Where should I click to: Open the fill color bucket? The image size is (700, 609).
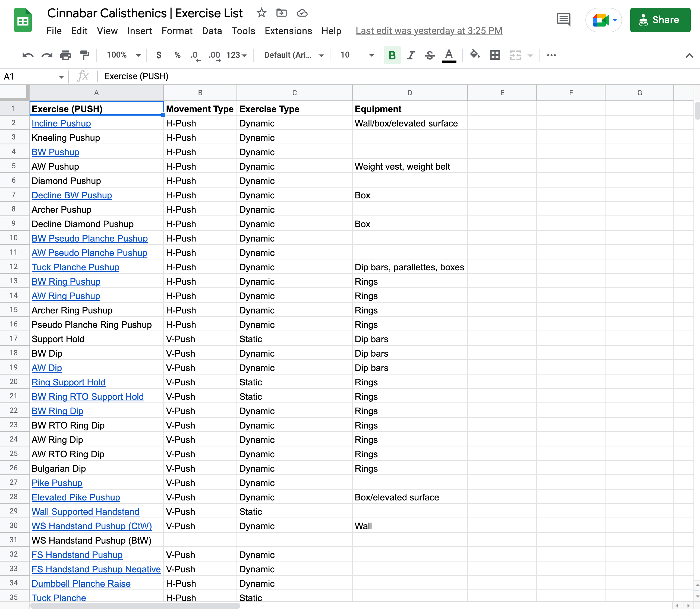[475, 55]
